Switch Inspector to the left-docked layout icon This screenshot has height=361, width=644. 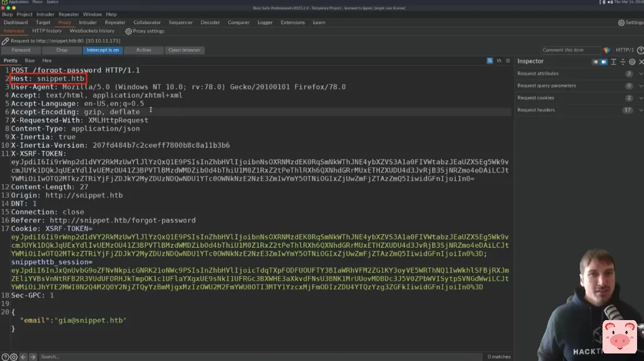click(x=595, y=62)
